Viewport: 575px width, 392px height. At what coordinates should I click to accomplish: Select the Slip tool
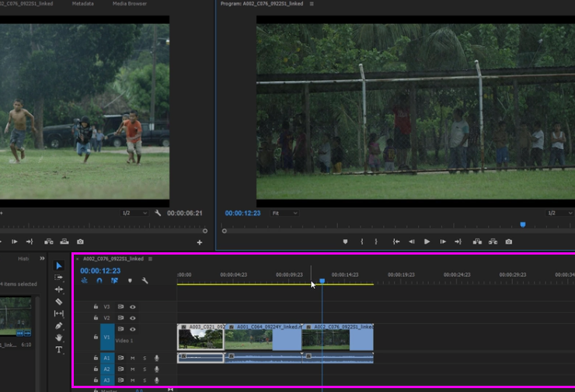(x=59, y=314)
